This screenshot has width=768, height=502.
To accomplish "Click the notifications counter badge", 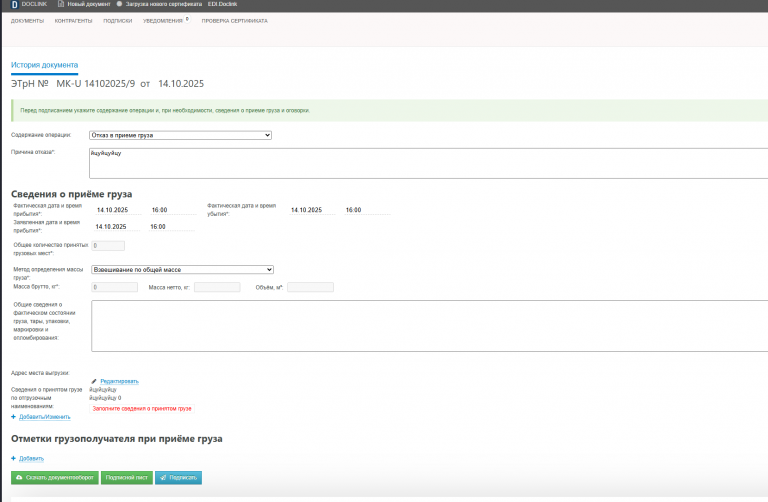I will pyautogui.click(x=187, y=19).
